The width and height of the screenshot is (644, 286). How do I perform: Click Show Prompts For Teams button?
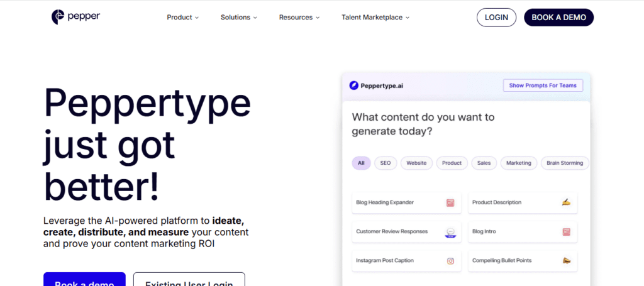pyautogui.click(x=543, y=85)
